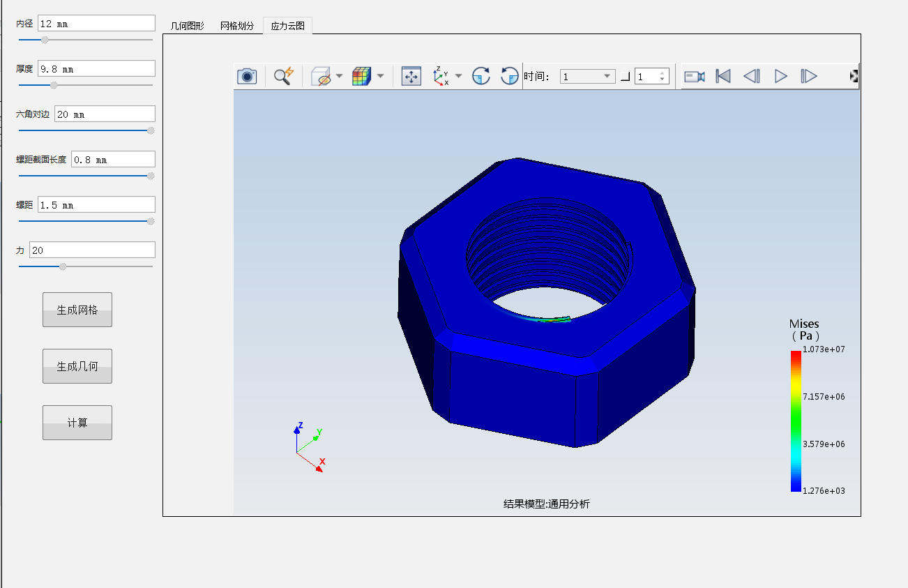The height and width of the screenshot is (588, 908).
Task: Play the animation
Action: (781, 76)
